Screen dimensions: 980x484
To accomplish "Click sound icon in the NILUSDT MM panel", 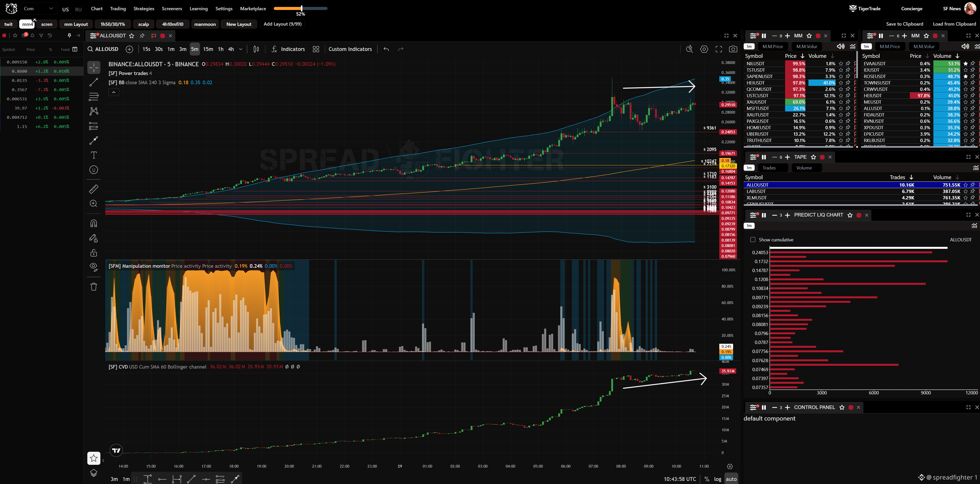I will point(840,46).
